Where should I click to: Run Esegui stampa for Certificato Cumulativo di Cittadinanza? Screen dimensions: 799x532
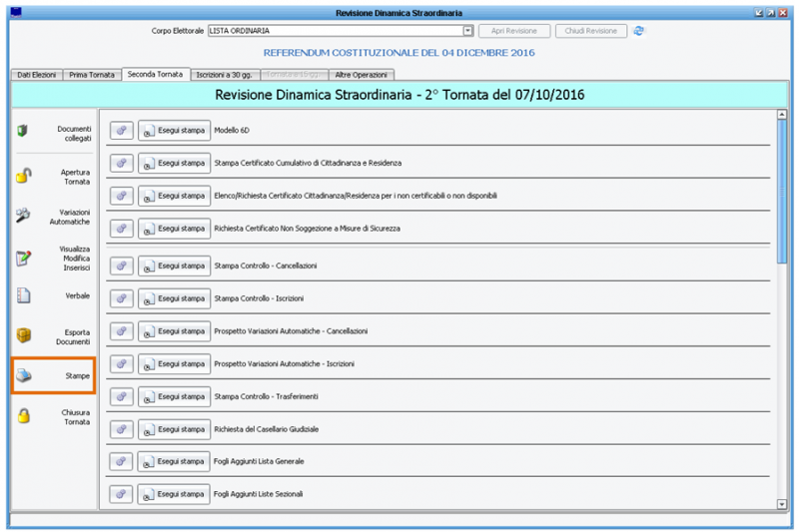coord(174,163)
